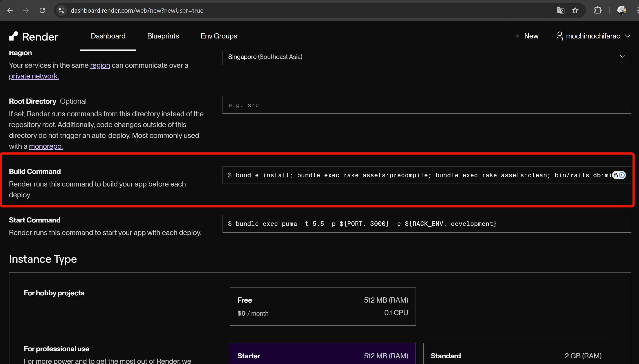Reload the current page
Screen dimensions: 639x364
pyautogui.click(x=42, y=10)
